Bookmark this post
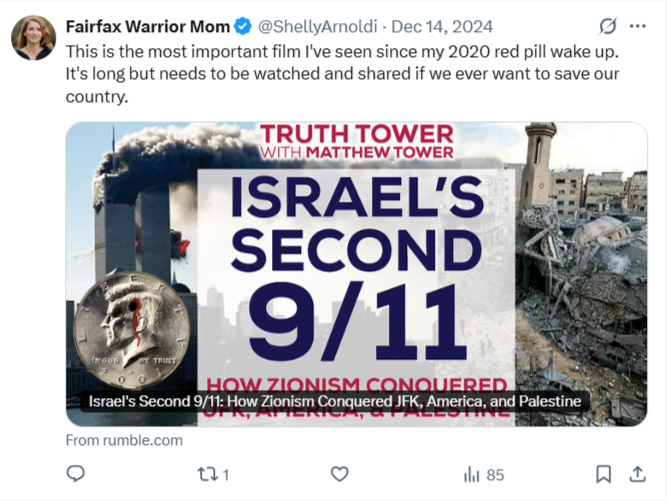This screenshot has width=667, height=502. [x=604, y=474]
